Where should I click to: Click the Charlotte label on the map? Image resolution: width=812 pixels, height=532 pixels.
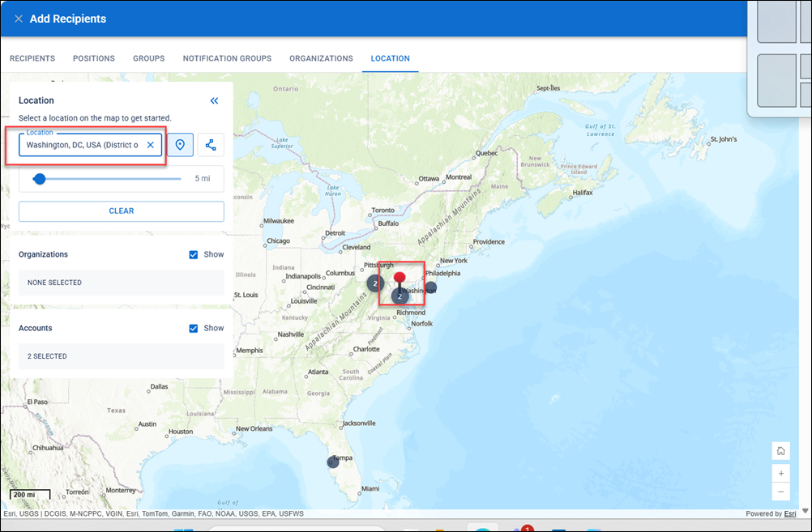pyautogui.click(x=366, y=349)
